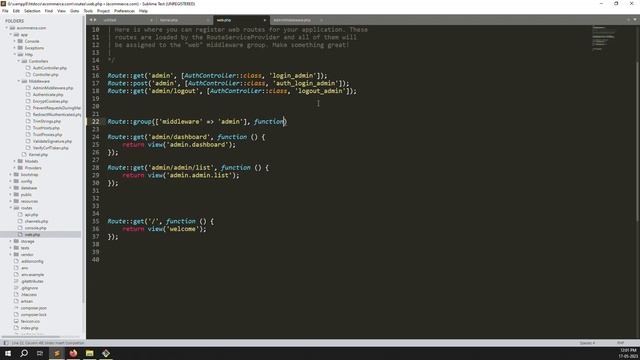Collapse the app folder
640x360 pixels.
coord(11,35)
